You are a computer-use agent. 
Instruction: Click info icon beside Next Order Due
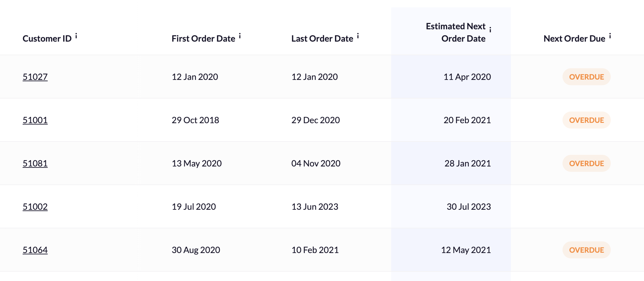(610, 36)
